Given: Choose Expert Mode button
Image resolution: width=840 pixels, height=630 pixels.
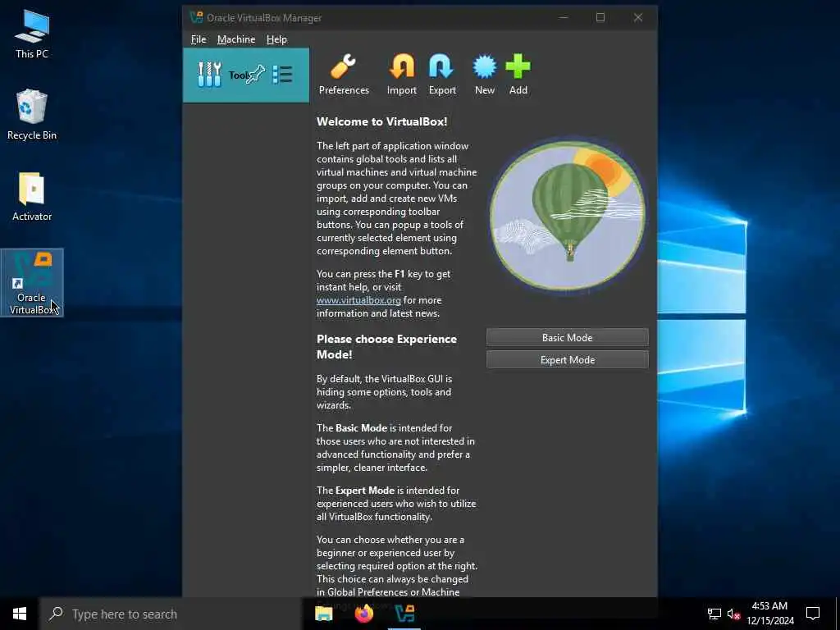Looking at the screenshot, I should pos(568,360).
